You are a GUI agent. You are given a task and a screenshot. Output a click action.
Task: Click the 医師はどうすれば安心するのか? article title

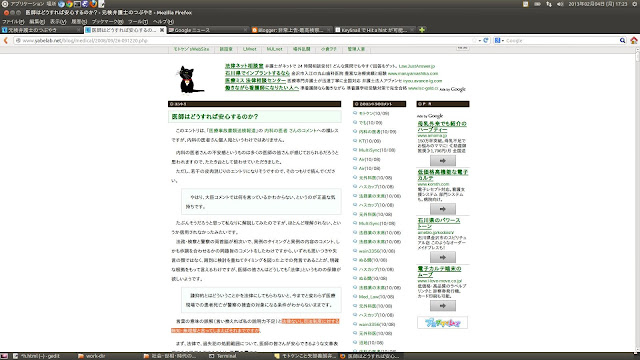[x=215, y=117]
